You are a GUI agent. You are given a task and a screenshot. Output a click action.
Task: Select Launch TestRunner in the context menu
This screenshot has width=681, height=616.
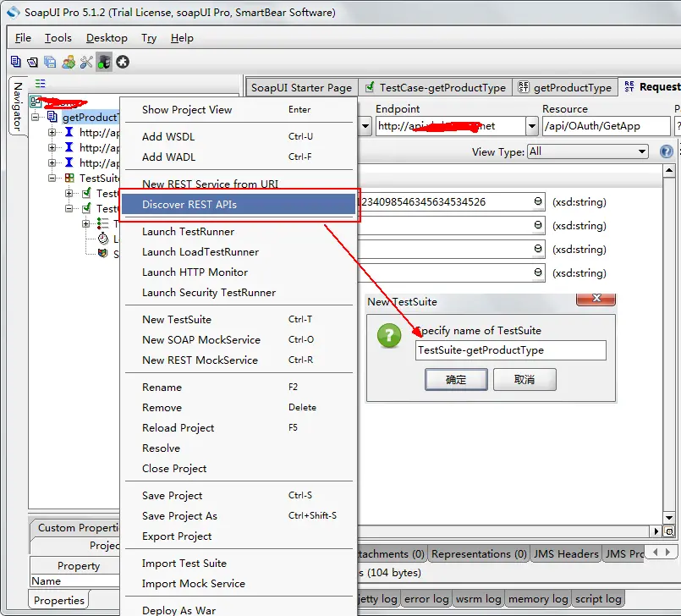239,232
